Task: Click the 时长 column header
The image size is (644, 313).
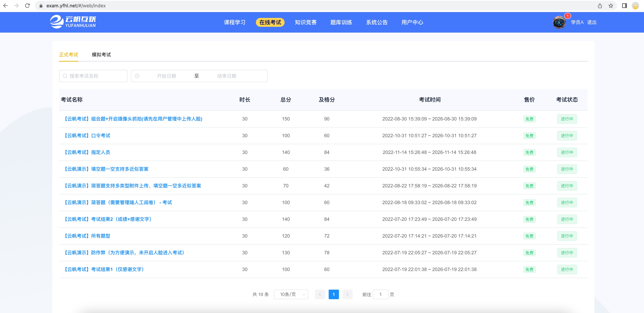Action: 245,100
